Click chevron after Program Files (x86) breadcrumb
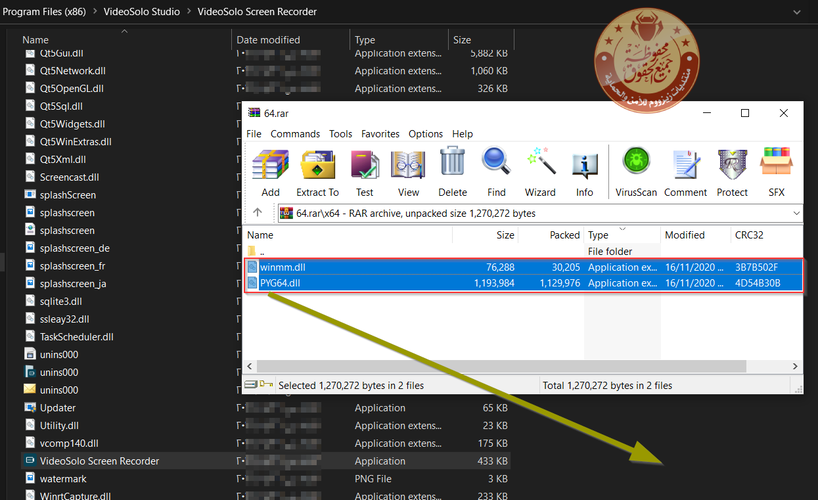The width and height of the screenshot is (818, 500). 95,11
